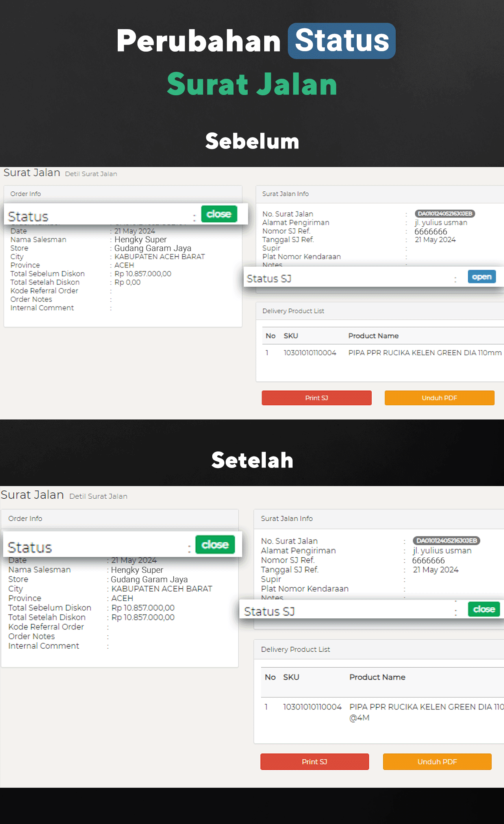This screenshot has width=504, height=824.
Task: Click Print SJ button in Setelah section
Action: coord(314,762)
